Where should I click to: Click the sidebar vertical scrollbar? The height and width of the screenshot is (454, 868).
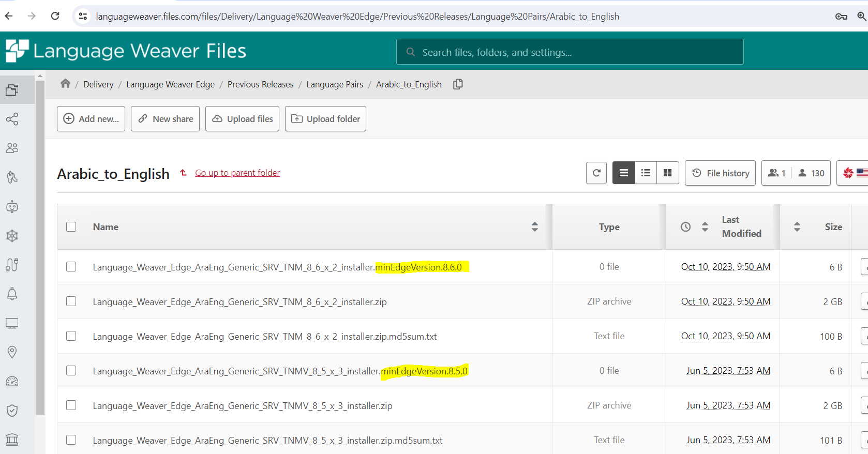(x=40, y=247)
